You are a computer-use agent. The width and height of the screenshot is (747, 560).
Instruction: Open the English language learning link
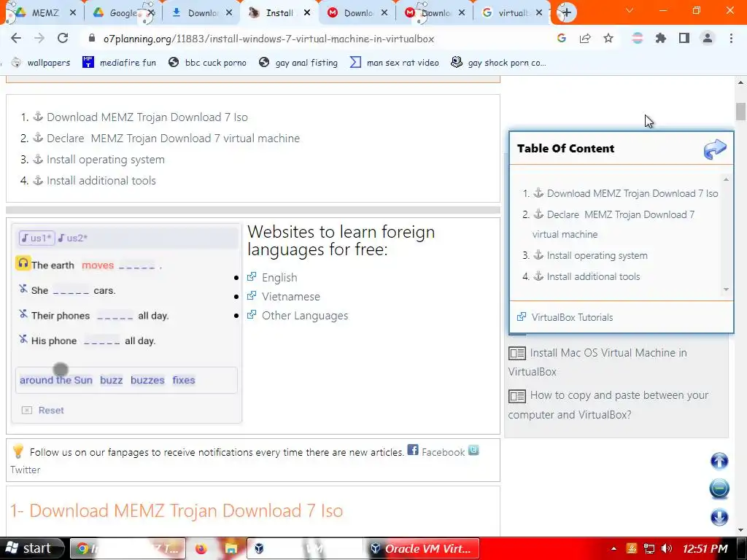279,278
